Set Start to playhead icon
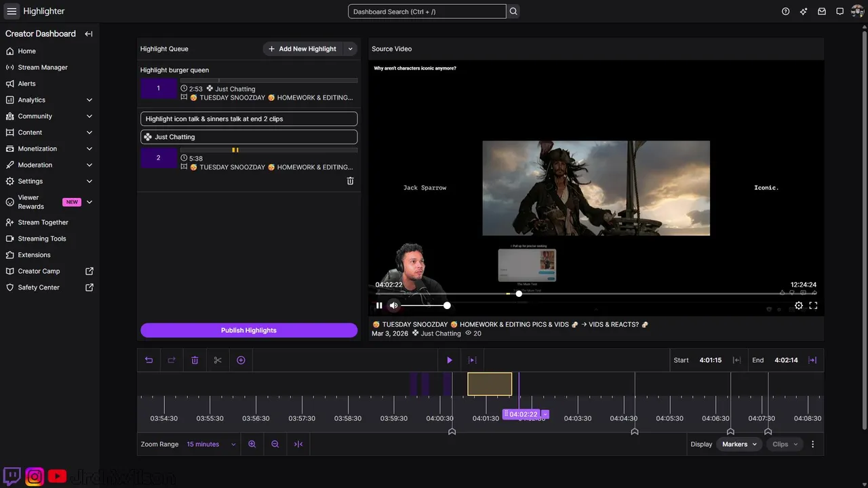Screen dimensions: 868x488 [x=736, y=360]
